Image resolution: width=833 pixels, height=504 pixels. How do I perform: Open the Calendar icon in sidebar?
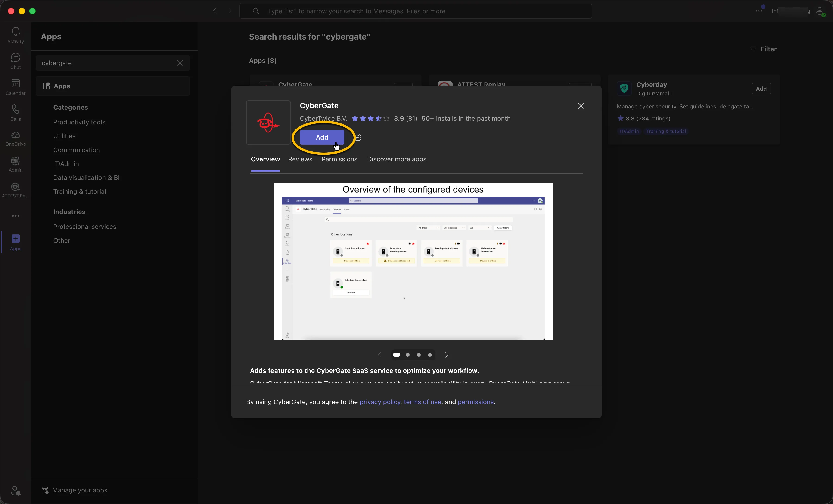(16, 87)
